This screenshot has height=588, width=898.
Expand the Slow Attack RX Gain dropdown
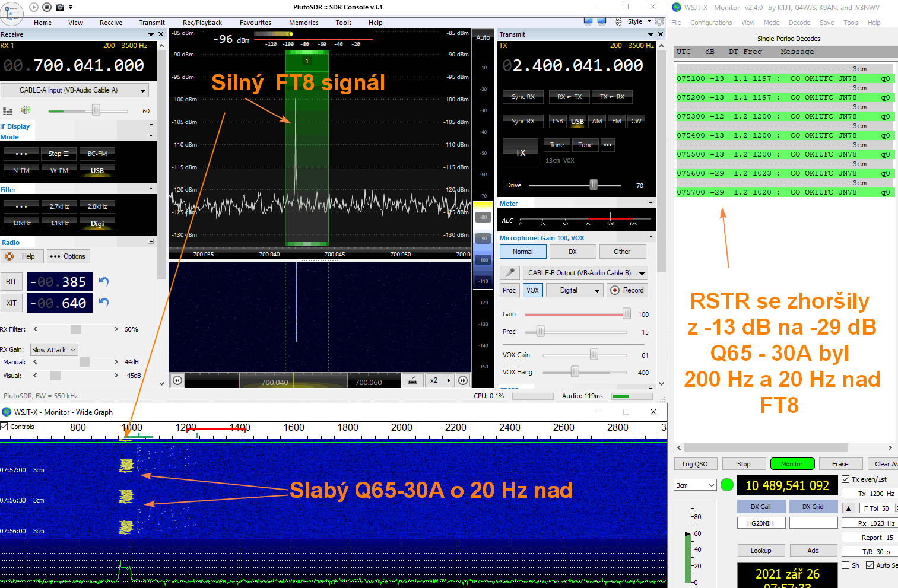[x=55, y=350]
